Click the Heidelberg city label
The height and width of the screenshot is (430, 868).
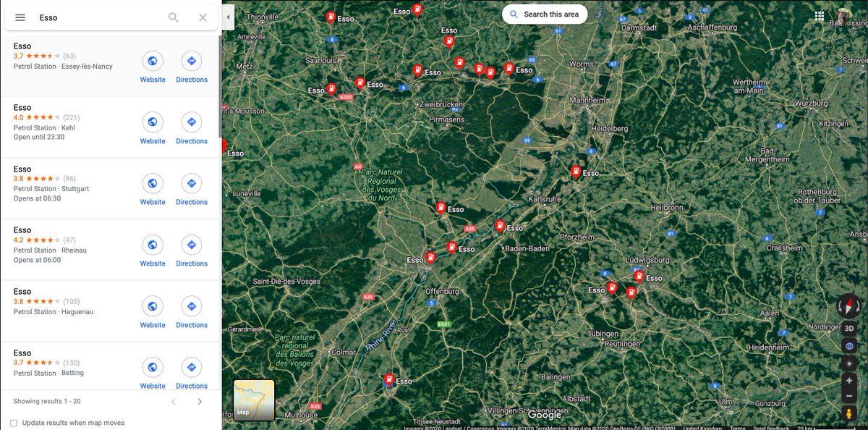coord(610,128)
